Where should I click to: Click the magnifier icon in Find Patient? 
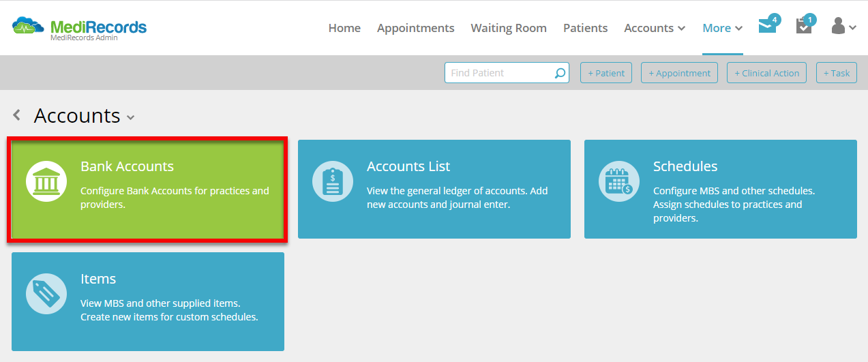560,73
